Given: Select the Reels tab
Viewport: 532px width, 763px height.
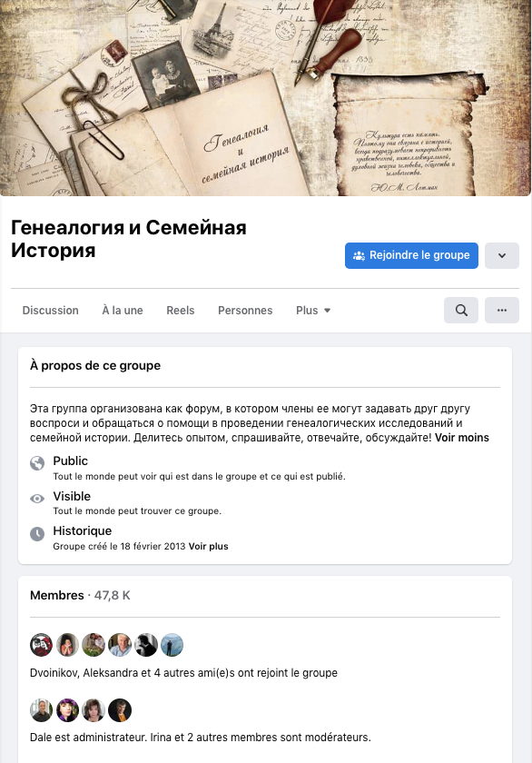Looking at the screenshot, I should click(x=181, y=311).
